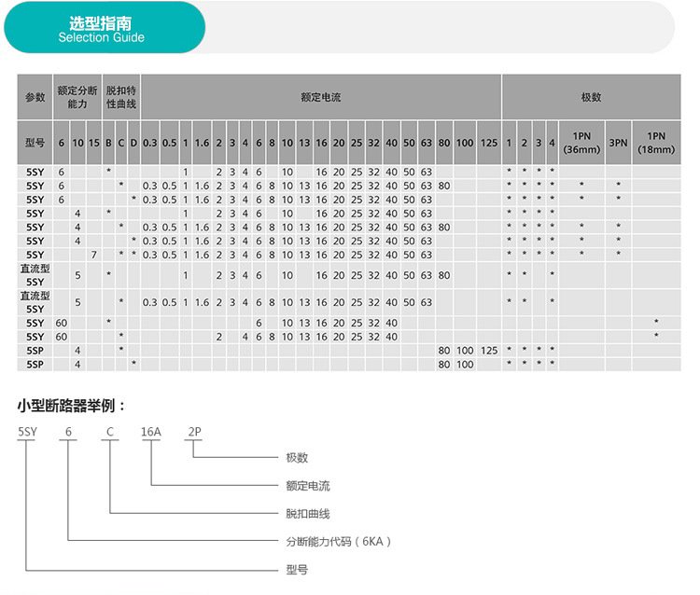700x595 pixels.
Task: Select the 1PN (18mm) column header
Action: (656, 143)
